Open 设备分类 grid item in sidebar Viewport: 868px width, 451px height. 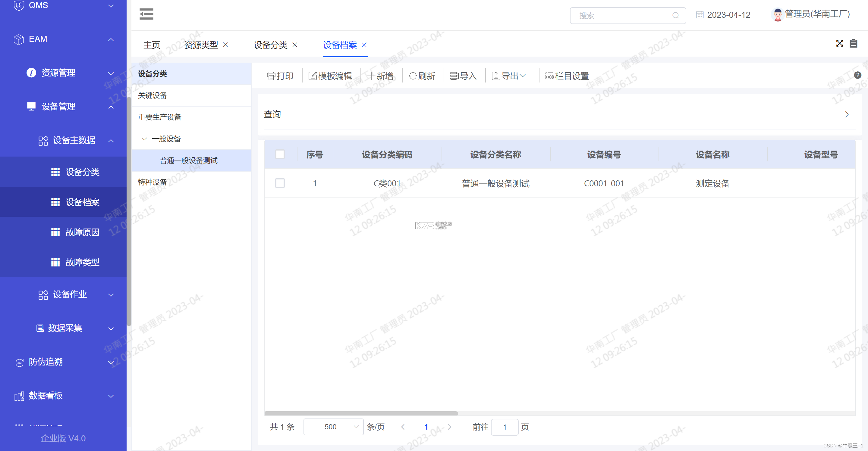(63, 172)
